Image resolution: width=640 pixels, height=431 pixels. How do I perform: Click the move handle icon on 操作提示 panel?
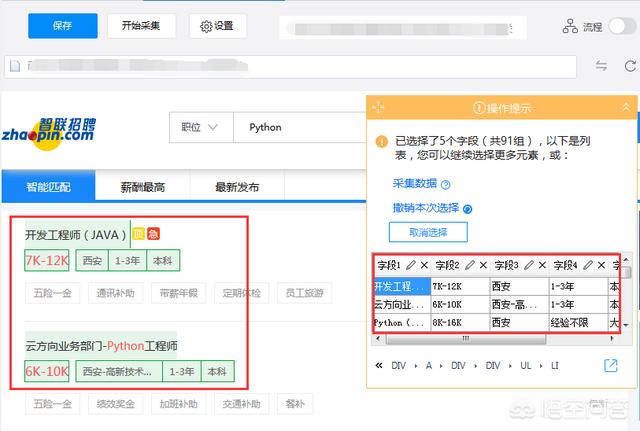coord(378,108)
